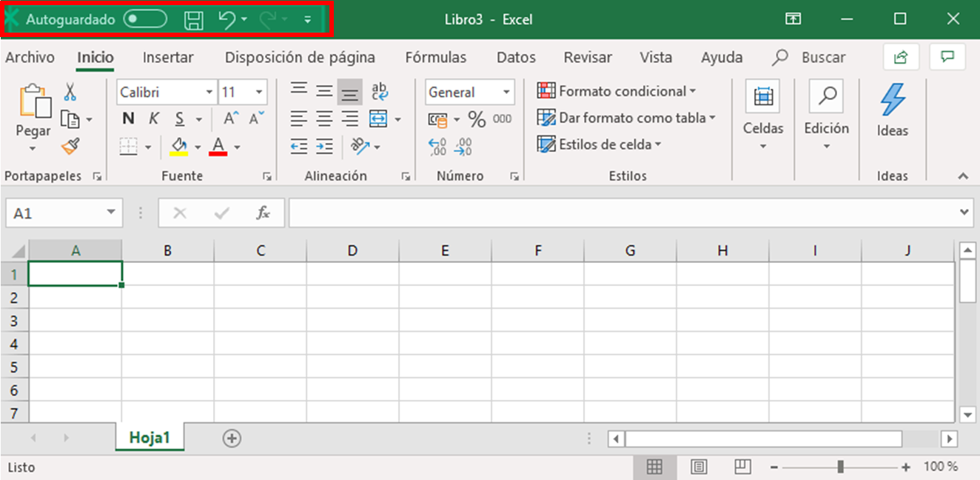
Task: Center text horizontally icon
Action: click(x=324, y=119)
